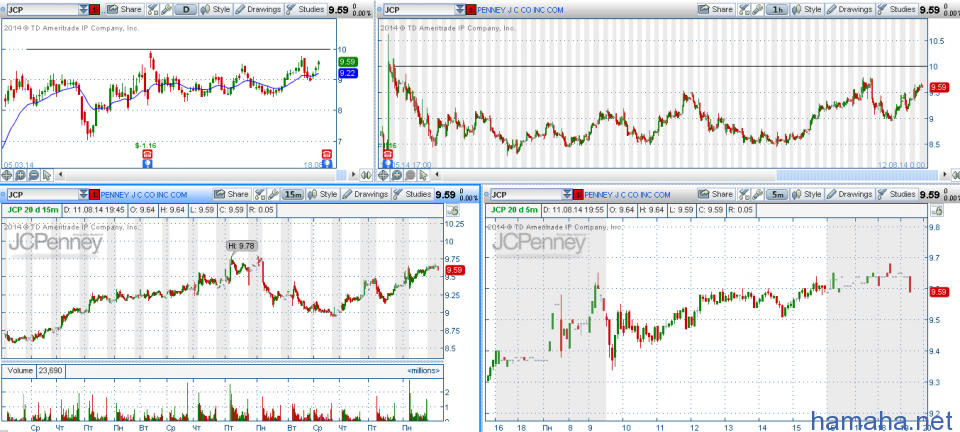Open Drawings menu in the daily chart
Image resolution: width=960 pixels, height=432 pixels.
pos(258,9)
